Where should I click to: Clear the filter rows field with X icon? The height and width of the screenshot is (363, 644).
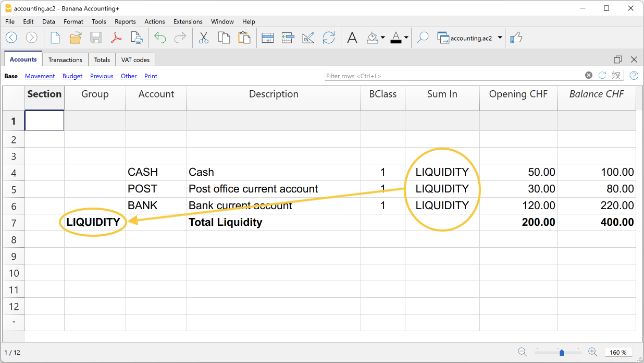[x=589, y=75]
